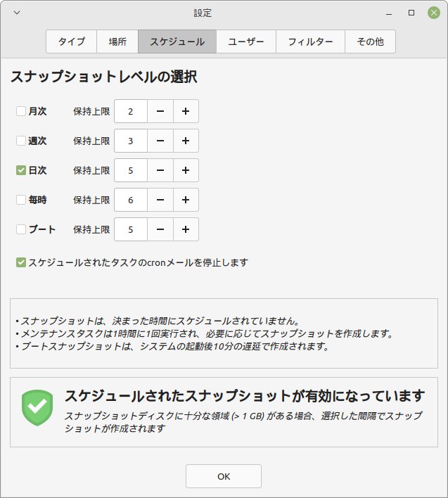448x498 pixels.
Task: Increase the 週次 retention limit with plus
Action: coord(186,141)
